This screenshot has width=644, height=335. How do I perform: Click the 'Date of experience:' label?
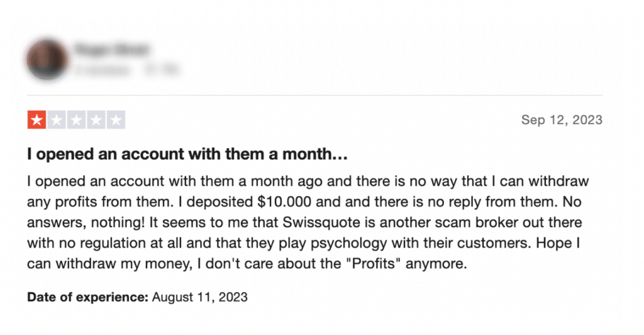click(x=87, y=297)
